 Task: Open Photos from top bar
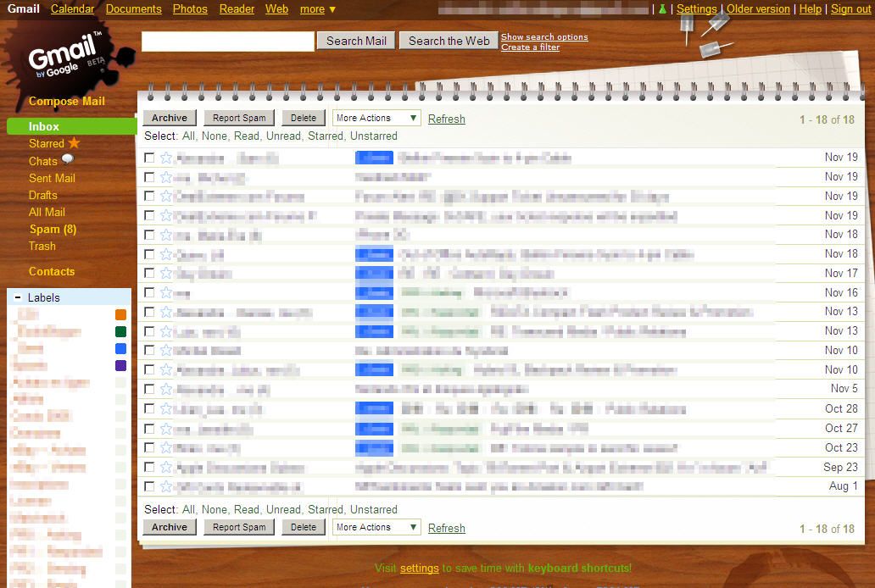click(x=190, y=9)
